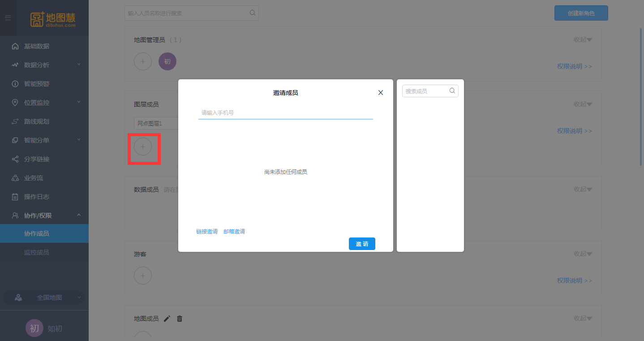The height and width of the screenshot is (341, 644).
Task: Delete the 地图成员 role with trash icon
Action: point(180,319)
